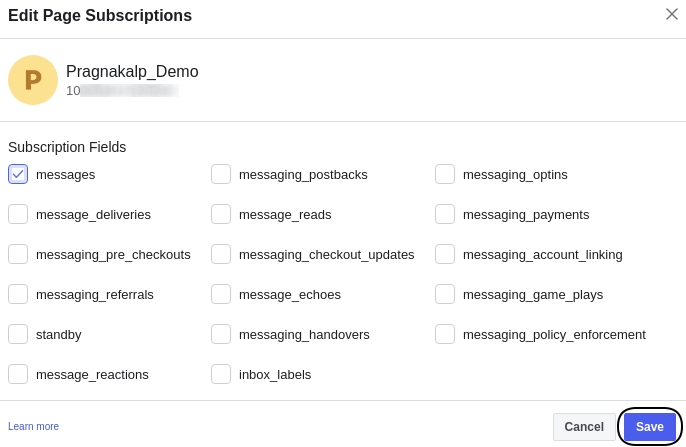This screenshot has height=447, width=686.
Task: Enable the standby checkbox
Action: [18, 334]
